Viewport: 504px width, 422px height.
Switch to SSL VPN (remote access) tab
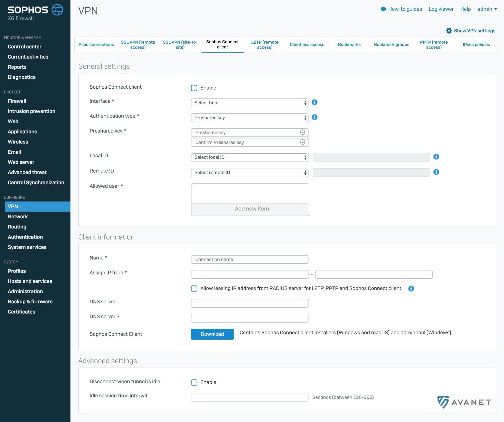(x=138, y=45)
